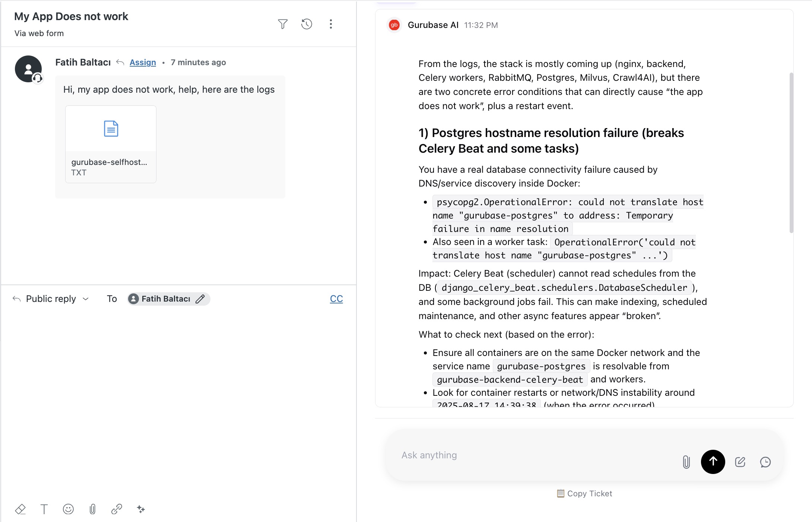Start a new chat with the compose icon
812x522 pixels.
coord(740,462)
